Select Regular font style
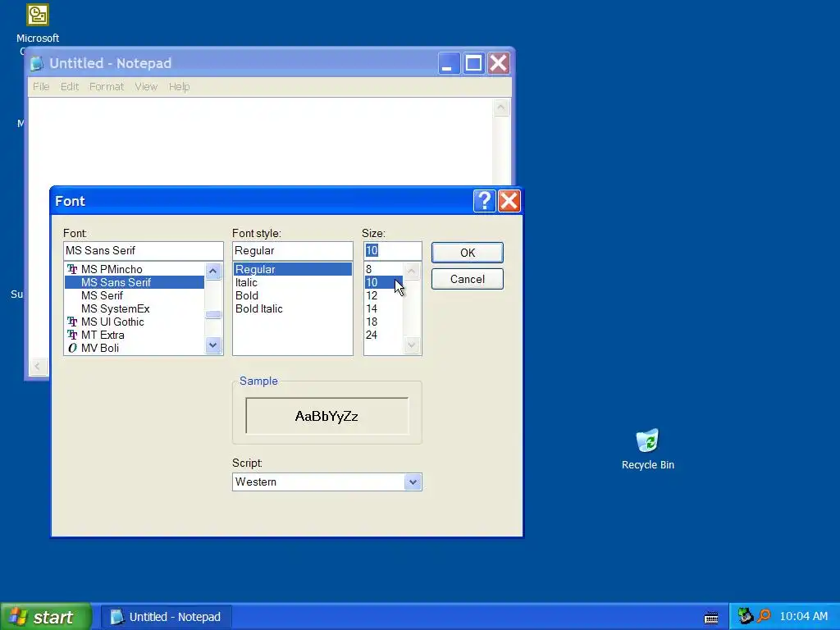Image resolution: width=840 pixels, height=630 pixels. (293, 269)
